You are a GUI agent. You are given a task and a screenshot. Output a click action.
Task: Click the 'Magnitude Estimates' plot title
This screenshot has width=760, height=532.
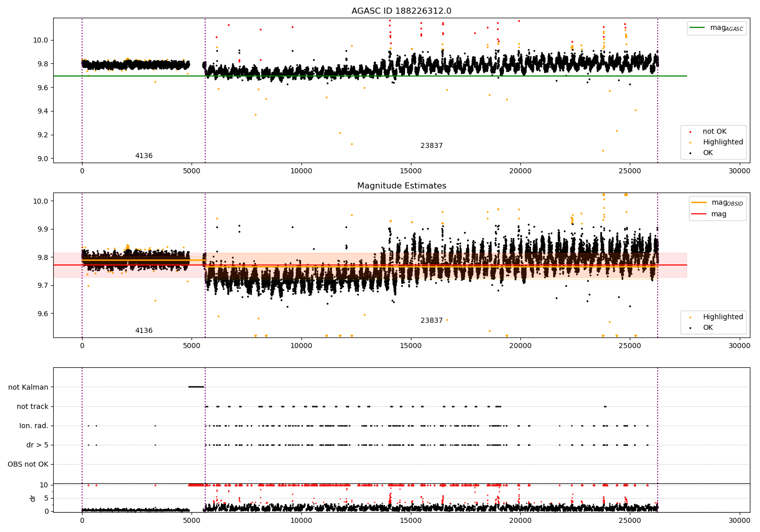click(x=401, y=186)
